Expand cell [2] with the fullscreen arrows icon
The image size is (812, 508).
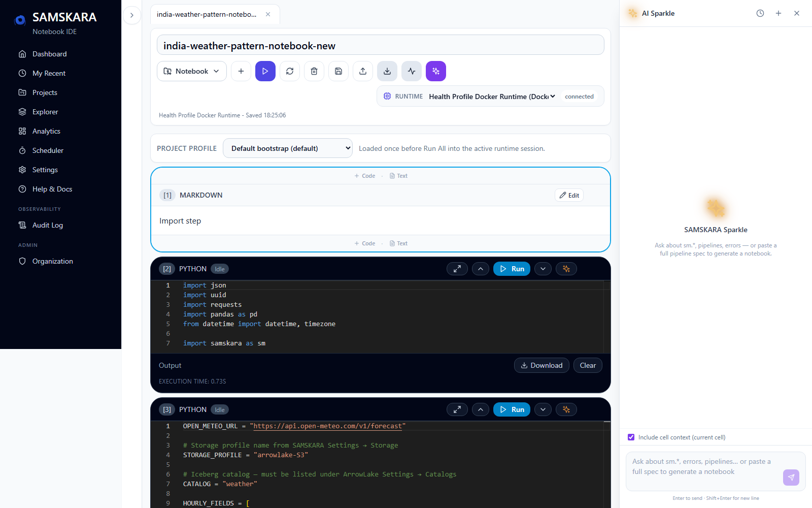point(457,269)
